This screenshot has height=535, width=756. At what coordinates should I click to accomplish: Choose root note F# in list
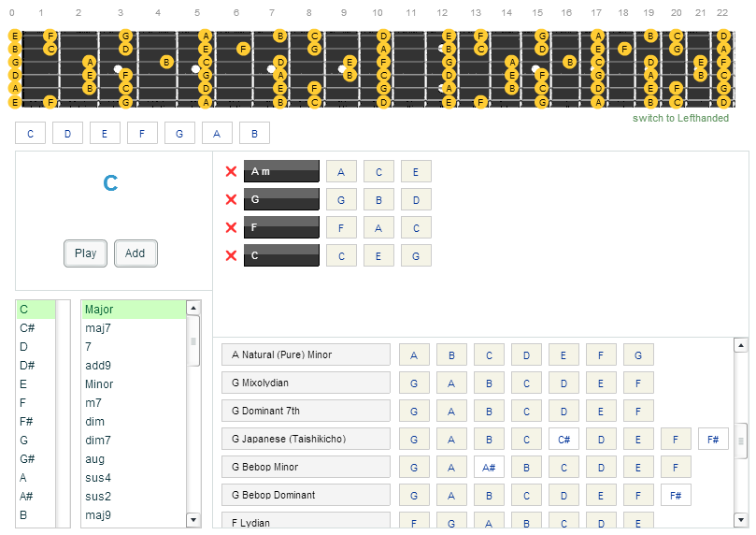(x=36, y=422)
